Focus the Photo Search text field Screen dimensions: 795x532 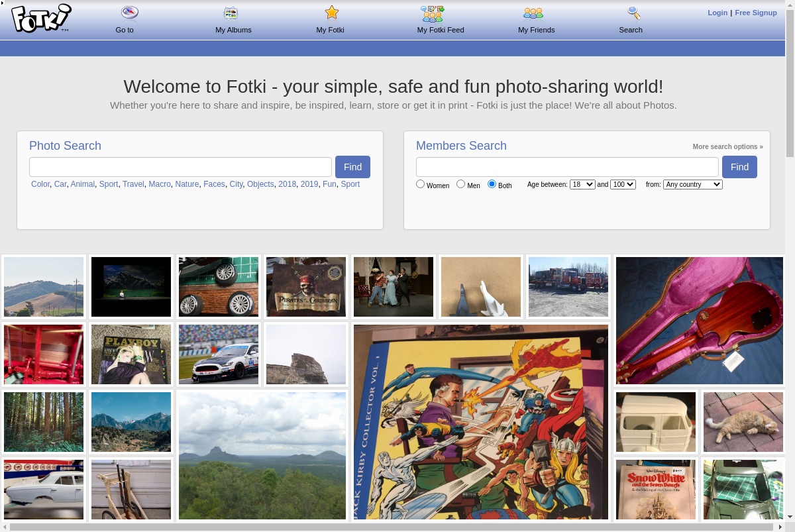(180, 167)
